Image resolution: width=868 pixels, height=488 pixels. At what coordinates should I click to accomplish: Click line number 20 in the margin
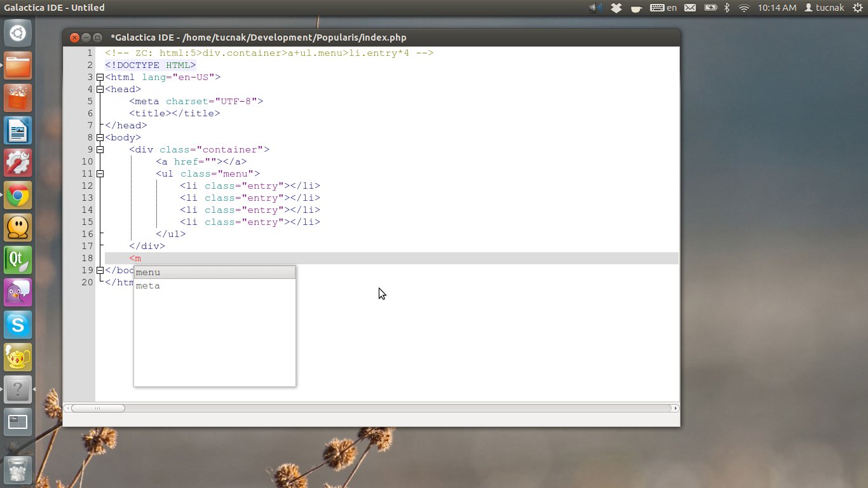[x=87, y=283]
